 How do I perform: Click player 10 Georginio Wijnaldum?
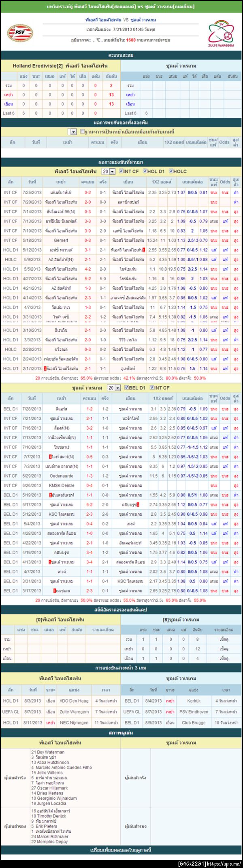tap(54, 798)
